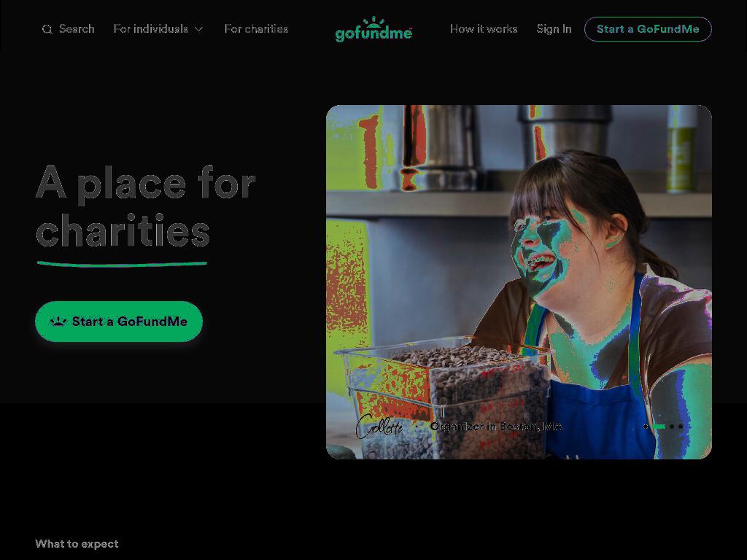Open the For charities menu item
Screen dimensions: 747x560
(x=256, y=29)
